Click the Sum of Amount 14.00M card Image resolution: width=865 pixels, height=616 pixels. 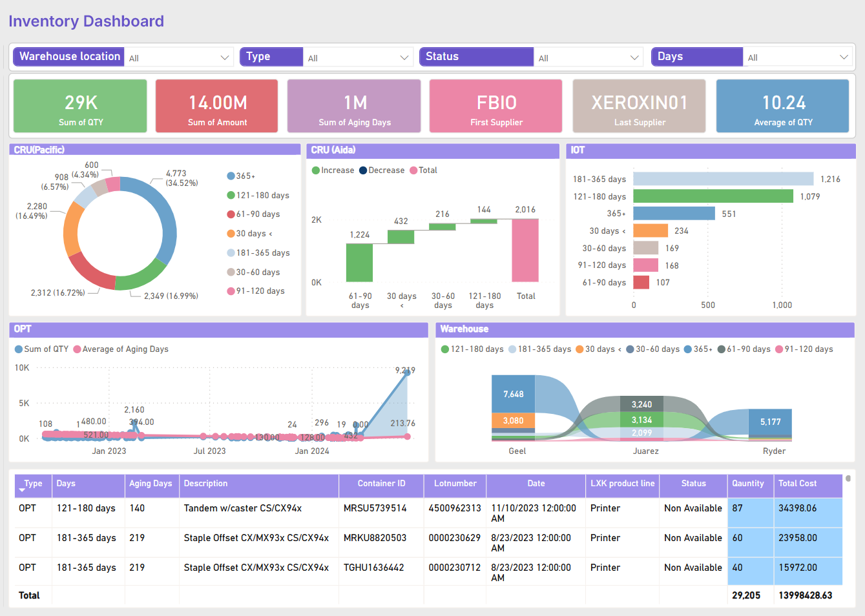(x=217, y=107)
